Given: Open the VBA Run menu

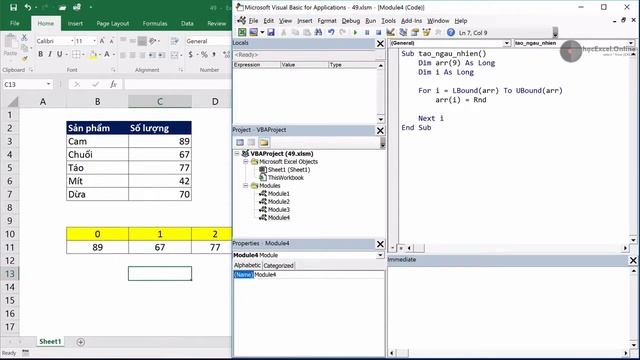Looking at the screenshot, I should click(371, 21).
